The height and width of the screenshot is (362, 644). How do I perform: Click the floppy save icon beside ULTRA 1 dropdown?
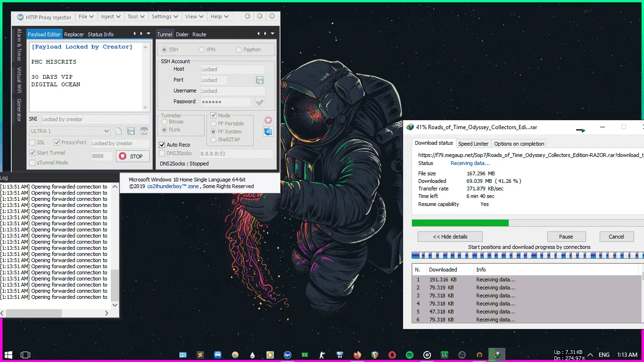coord(131,131)
